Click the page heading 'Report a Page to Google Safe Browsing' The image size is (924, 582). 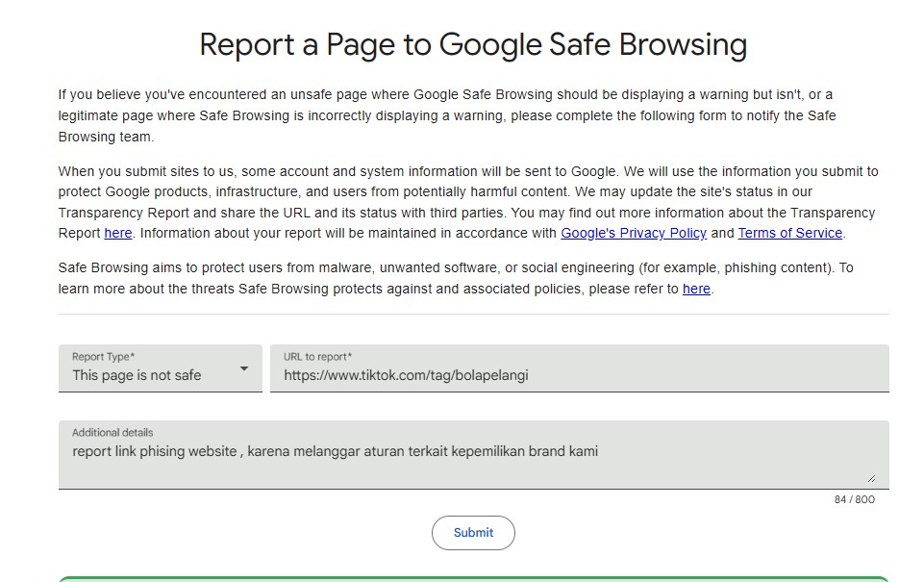(473, 45)
